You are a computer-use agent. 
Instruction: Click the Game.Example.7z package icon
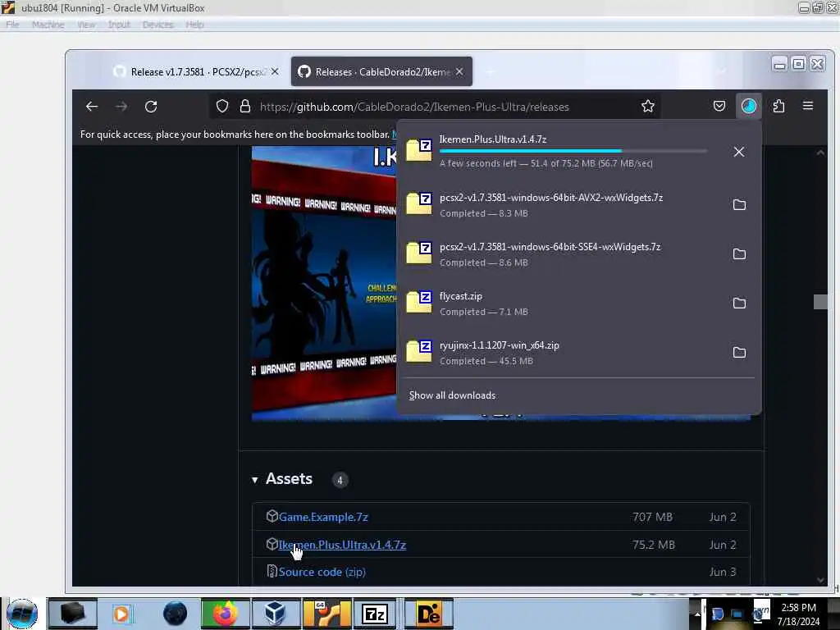click(x=272, y=516)
